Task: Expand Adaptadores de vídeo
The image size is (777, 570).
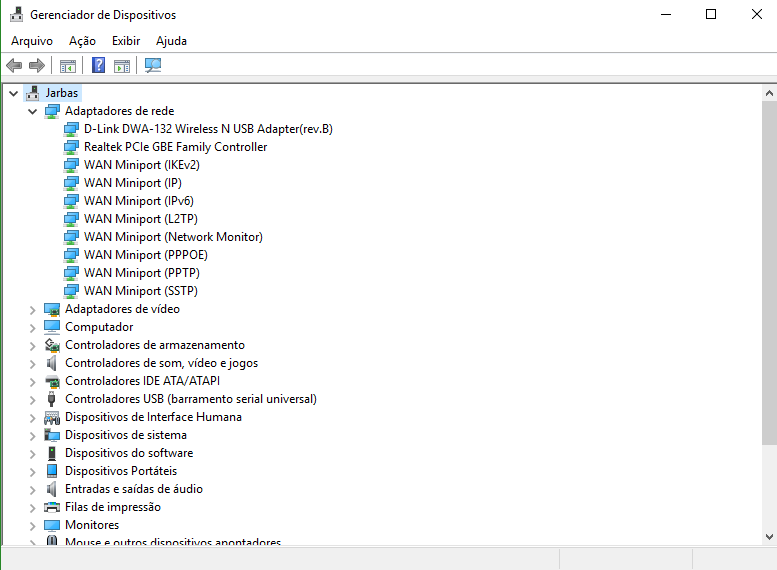Action: click(33, 310)
